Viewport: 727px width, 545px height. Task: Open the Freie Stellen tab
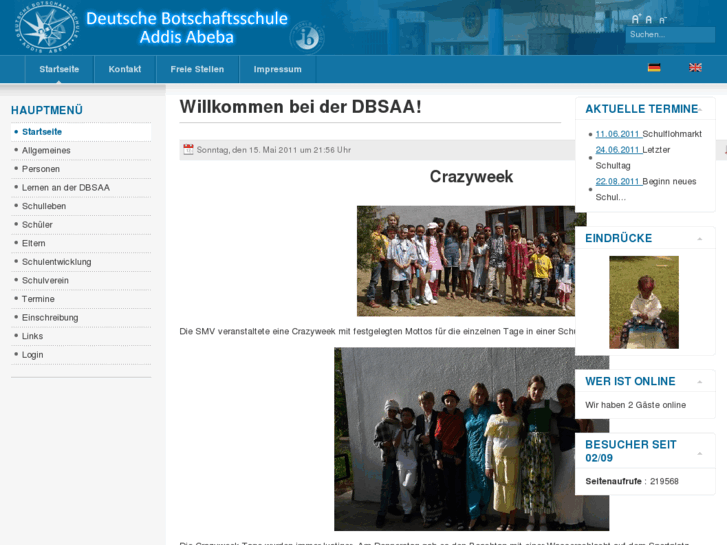click(x=197, y=69)
